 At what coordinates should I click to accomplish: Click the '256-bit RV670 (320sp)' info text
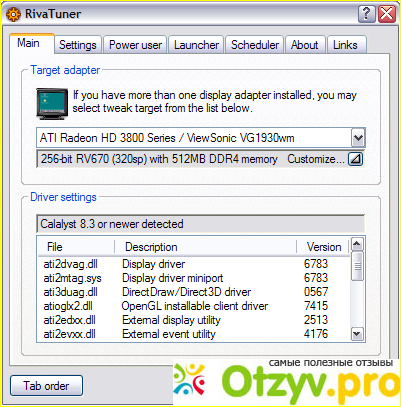pos(159,159)
